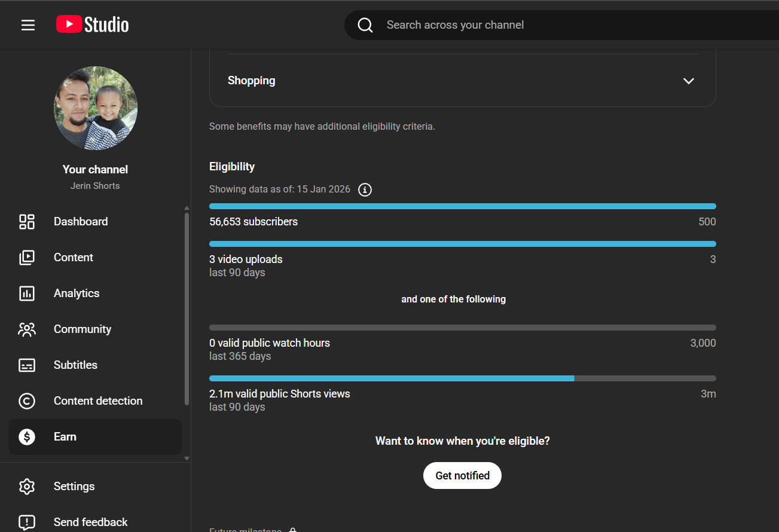Click sidebar scroll down arrow
Viewport: 779px width, 532px height.
pos(187,458)
